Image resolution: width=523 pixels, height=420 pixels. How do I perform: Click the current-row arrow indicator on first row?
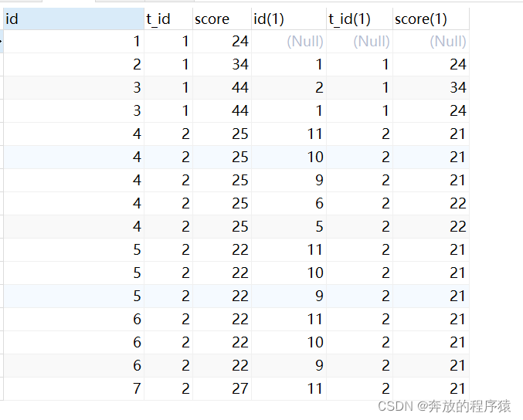coord(2,42)
